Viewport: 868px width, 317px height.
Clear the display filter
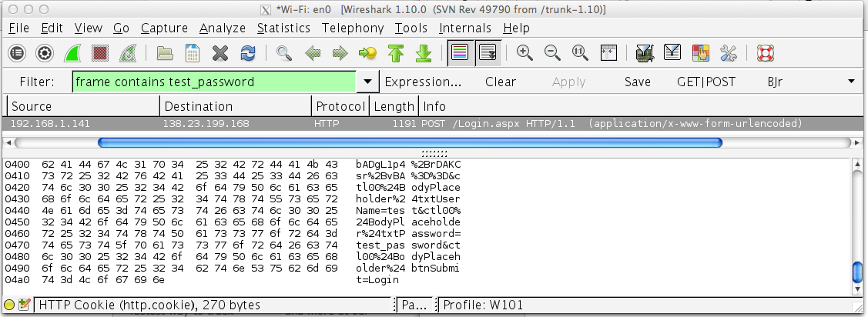click(x=501, y=82)
